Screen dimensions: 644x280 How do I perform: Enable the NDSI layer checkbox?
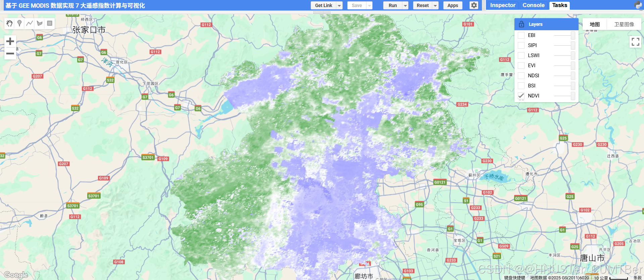click(521, 76)
